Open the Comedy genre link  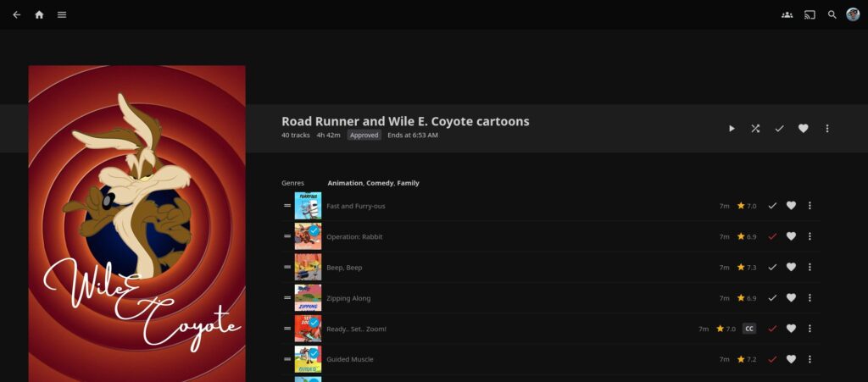click(x=379, y=183)
